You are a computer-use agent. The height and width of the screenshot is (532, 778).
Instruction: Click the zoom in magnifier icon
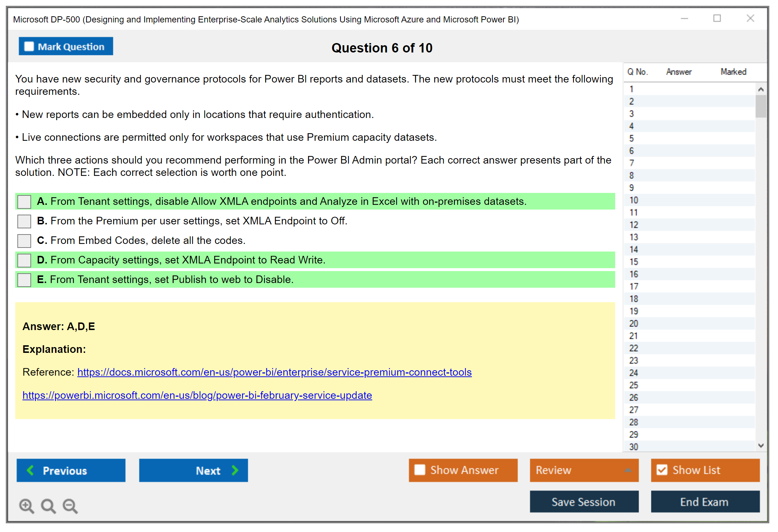click(x=26, y=506)
